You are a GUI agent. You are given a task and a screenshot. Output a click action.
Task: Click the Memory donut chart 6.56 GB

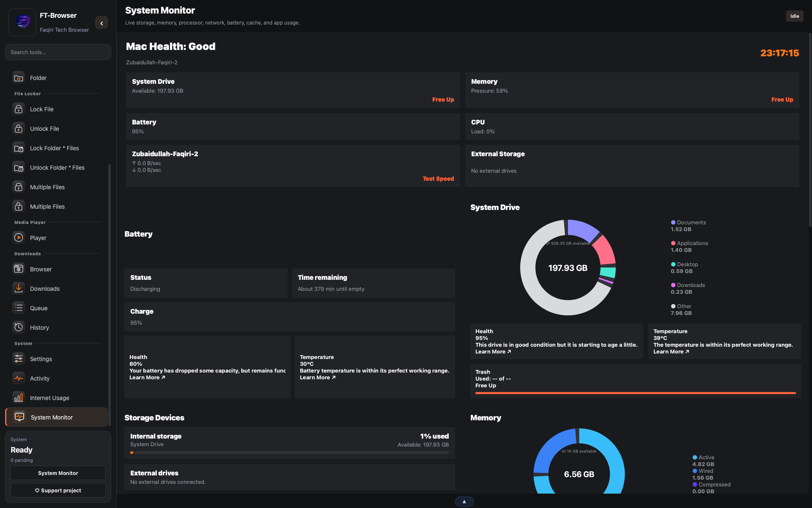click(579, 474)
